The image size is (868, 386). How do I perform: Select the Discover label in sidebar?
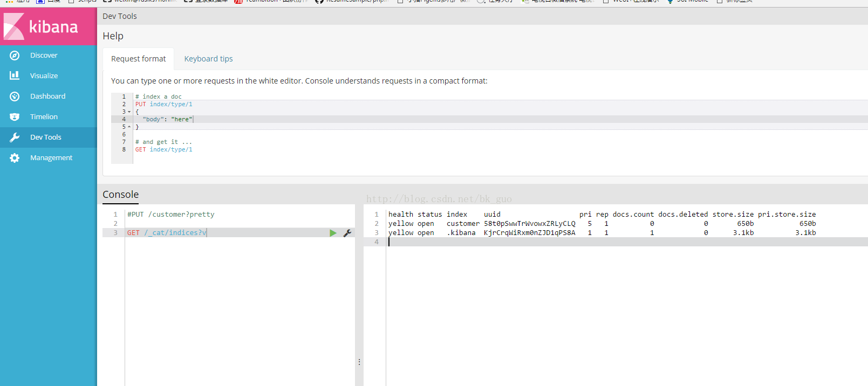(44, 56)
